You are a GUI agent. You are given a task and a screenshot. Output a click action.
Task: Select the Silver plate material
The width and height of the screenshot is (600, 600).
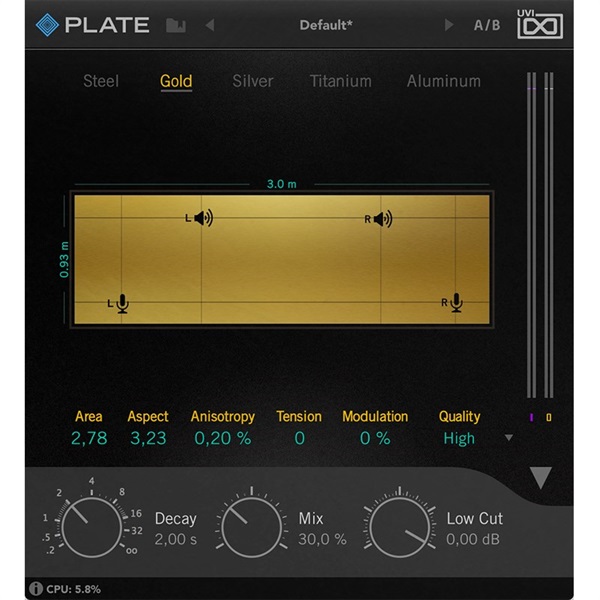[x=253, y=81]
